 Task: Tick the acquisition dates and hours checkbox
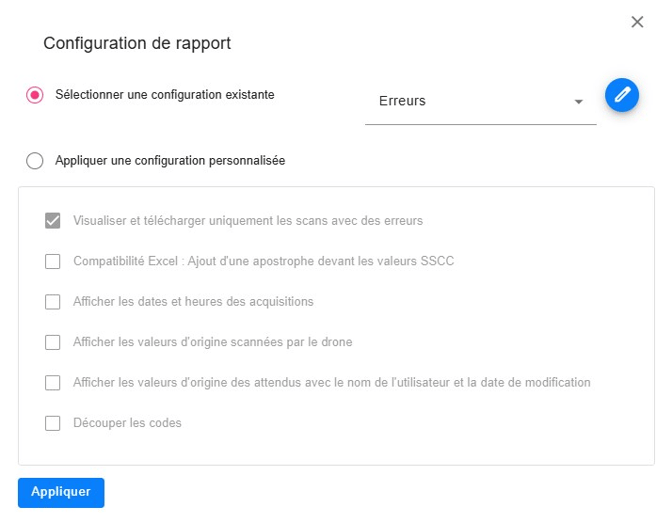coord(53,302)
